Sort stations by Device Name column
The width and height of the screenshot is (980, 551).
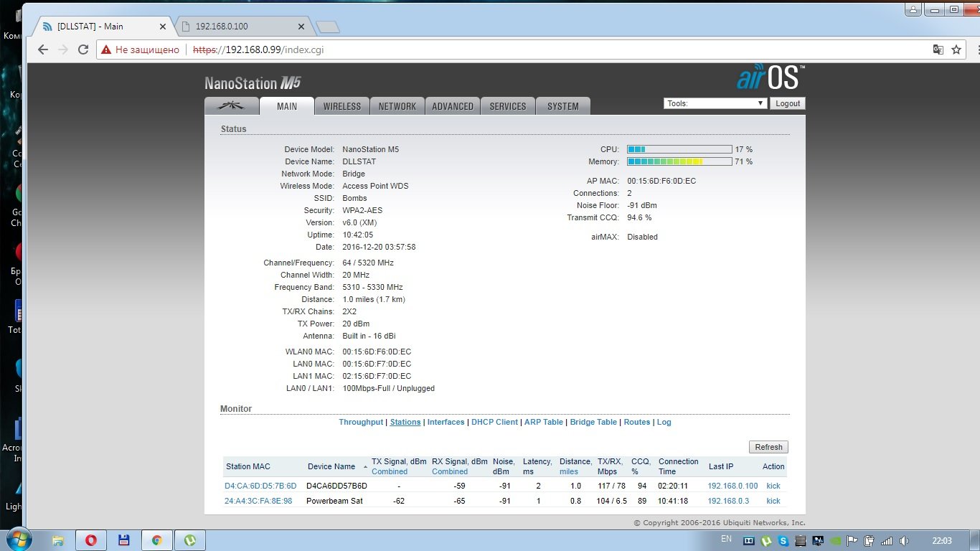[x=331, y=466]
